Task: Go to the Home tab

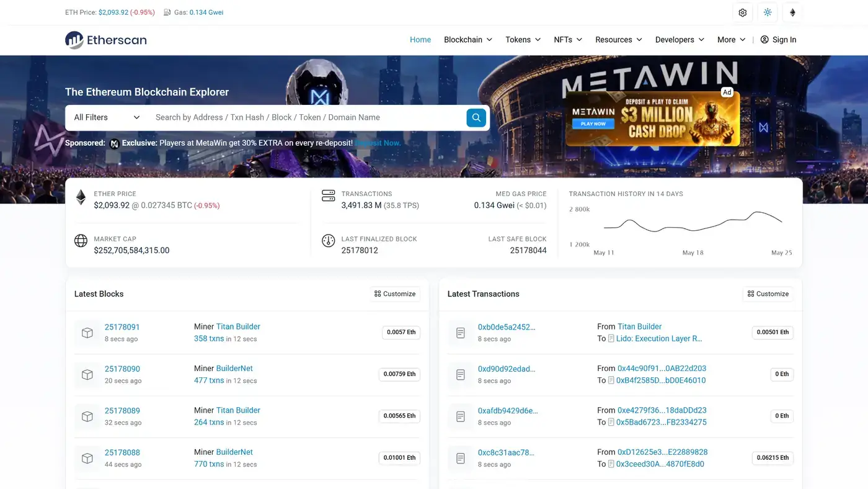Action: (x=420, y=40)
